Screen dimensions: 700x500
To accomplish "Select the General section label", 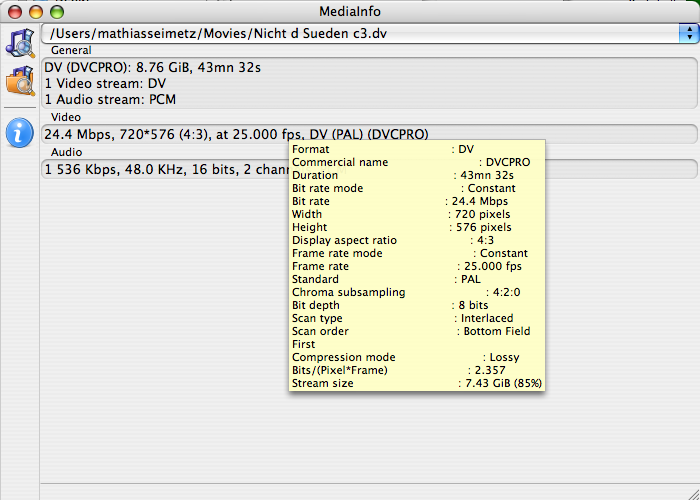I will tap(71, 50).
